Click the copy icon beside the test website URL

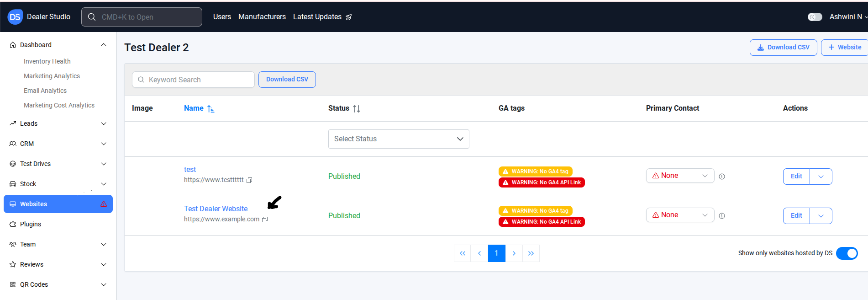[x=249, y=180]
